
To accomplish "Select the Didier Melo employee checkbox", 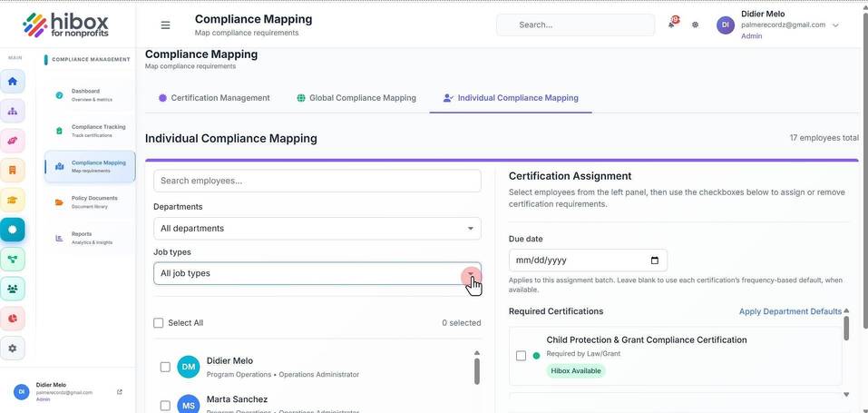I will click(165, 367).
